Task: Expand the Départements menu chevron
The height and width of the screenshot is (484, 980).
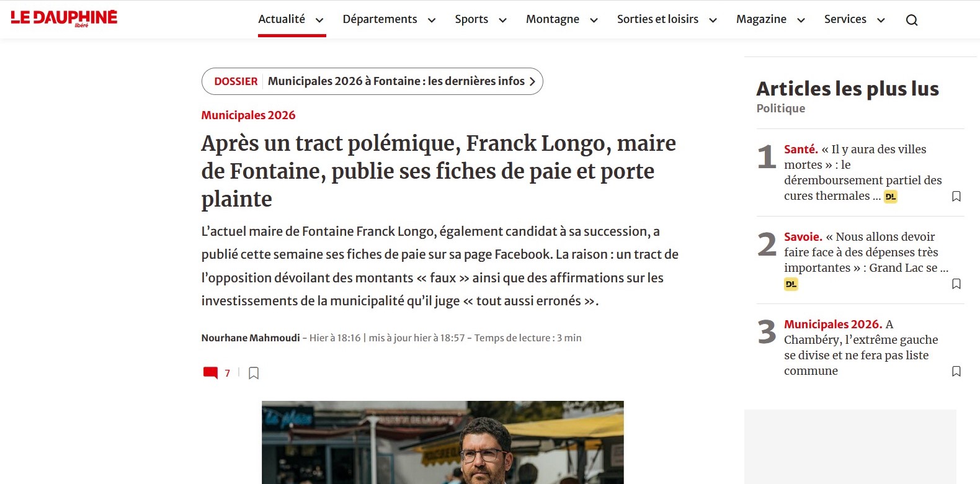Action: click(x=432, y=20)
